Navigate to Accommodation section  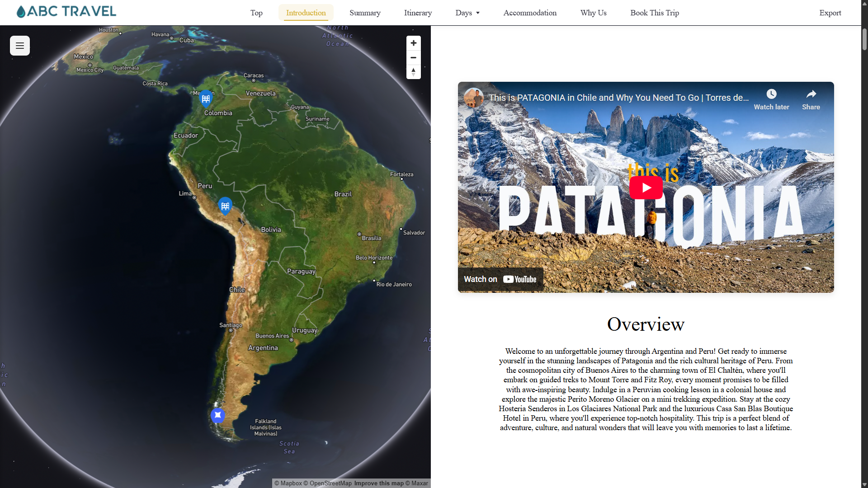tap(530, 13)
